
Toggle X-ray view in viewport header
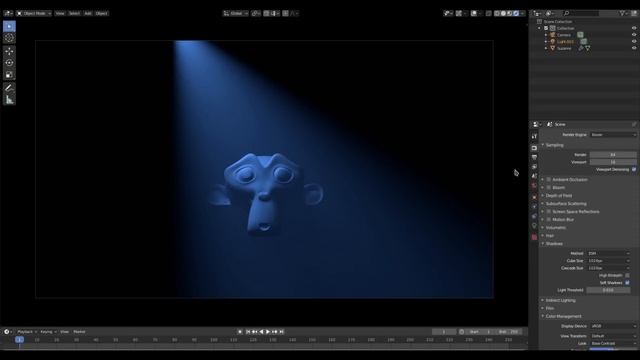[489, 13]
